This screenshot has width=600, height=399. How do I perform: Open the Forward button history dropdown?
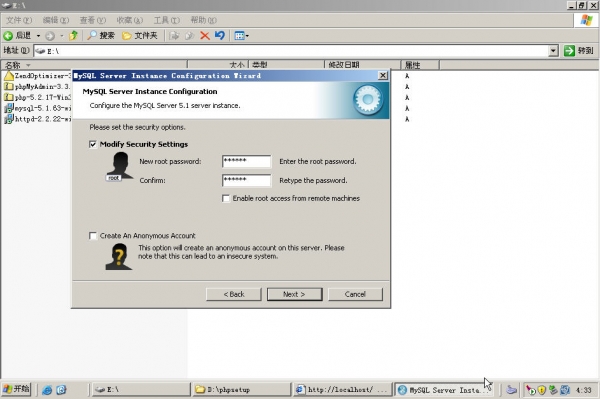[62, 36]
